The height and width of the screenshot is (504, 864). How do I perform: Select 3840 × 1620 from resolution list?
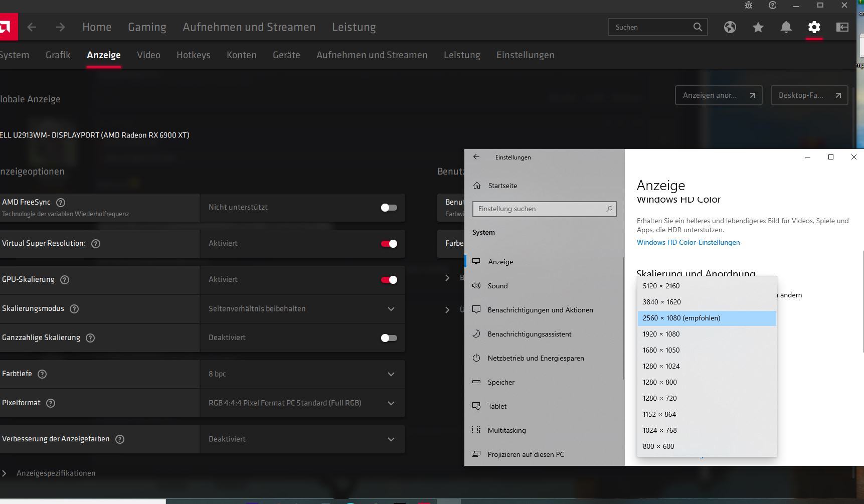tap(661, 302)
